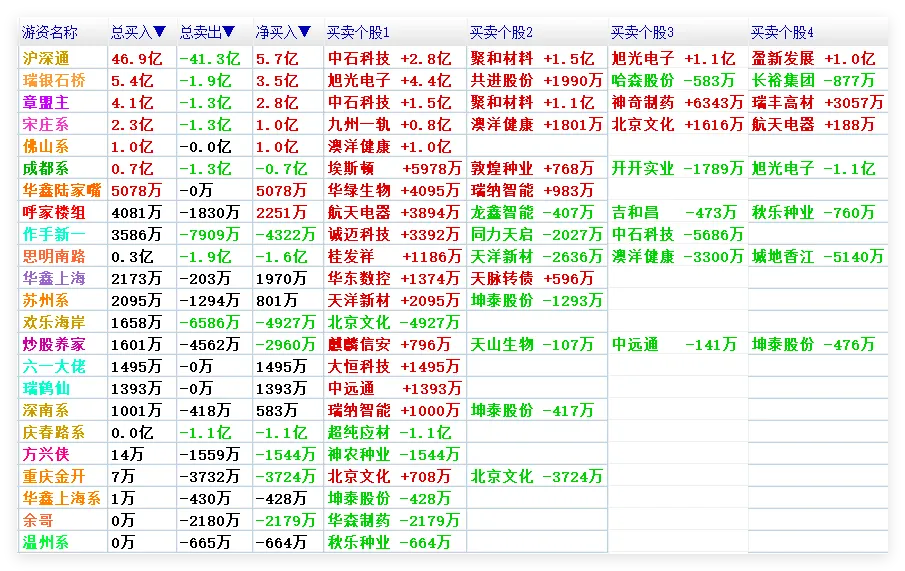
Task: Select the 游资名称 column header
Action: point(50,32)
